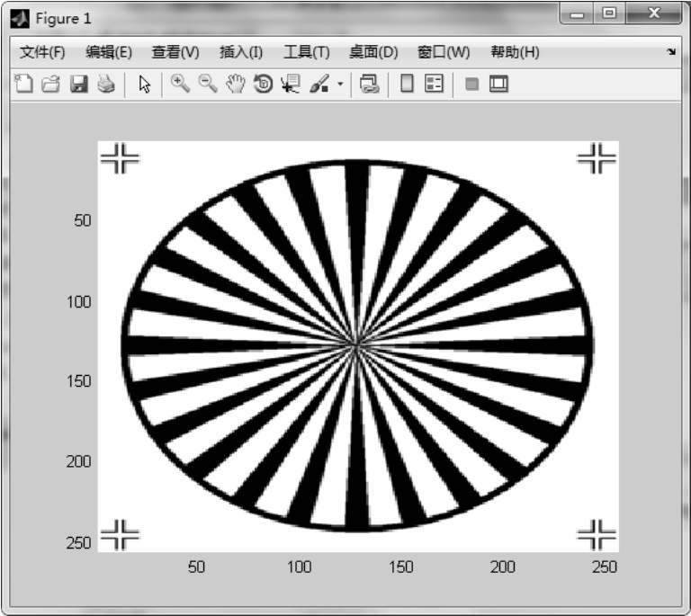Hide plot tools with the gray square icon
691x616 pixels.
(x=472, y=84)
